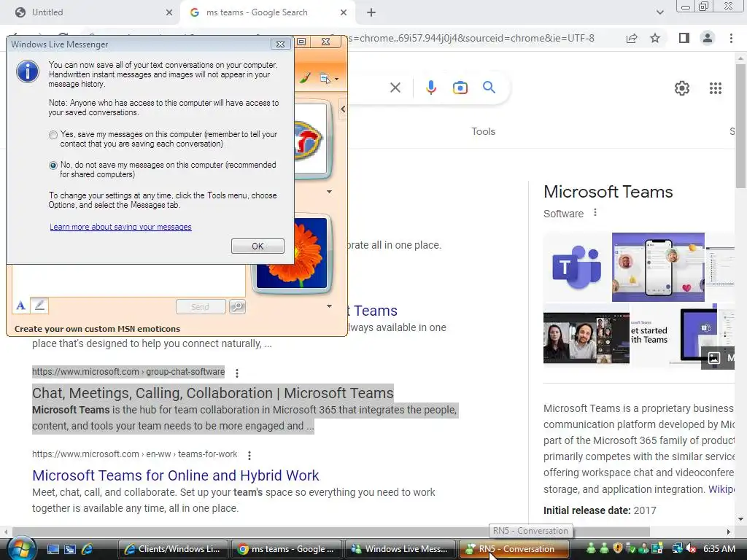Click the search magnifier next to Send

click(x=237, y=307)
